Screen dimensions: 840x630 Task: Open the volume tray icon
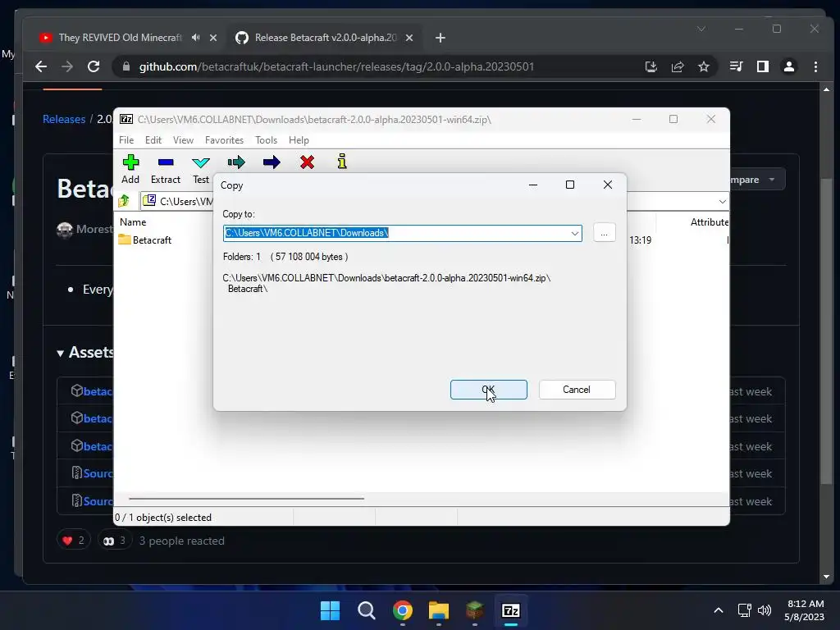(765, 610)
